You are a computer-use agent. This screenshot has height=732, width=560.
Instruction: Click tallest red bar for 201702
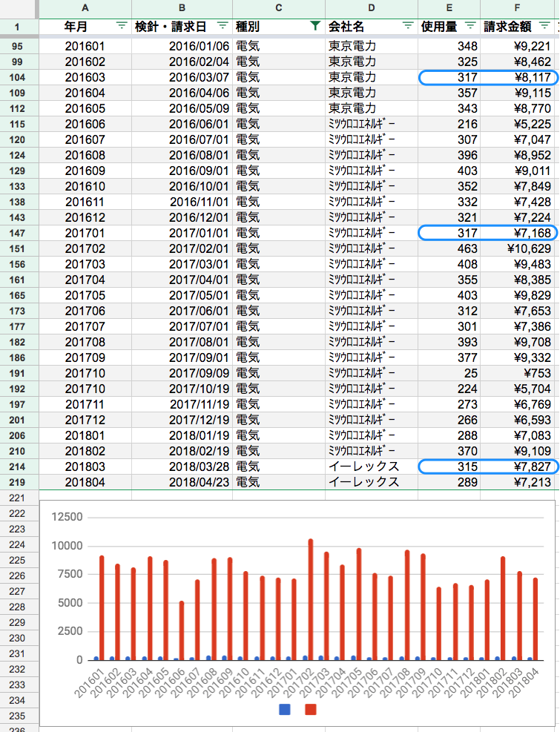click(x=311, y=599)
